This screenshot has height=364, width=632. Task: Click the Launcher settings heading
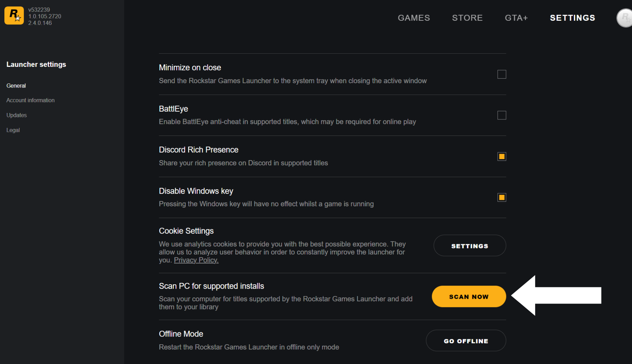pyautogui.click(x=36, y=64)
